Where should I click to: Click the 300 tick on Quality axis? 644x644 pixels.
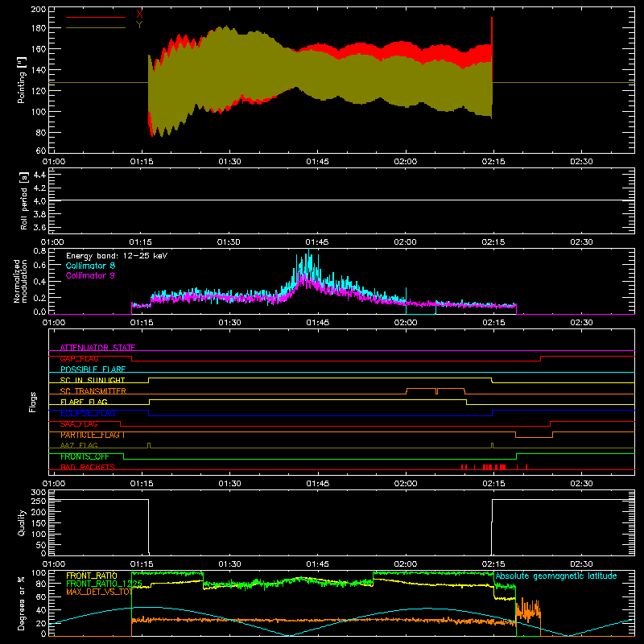point(39,493)
